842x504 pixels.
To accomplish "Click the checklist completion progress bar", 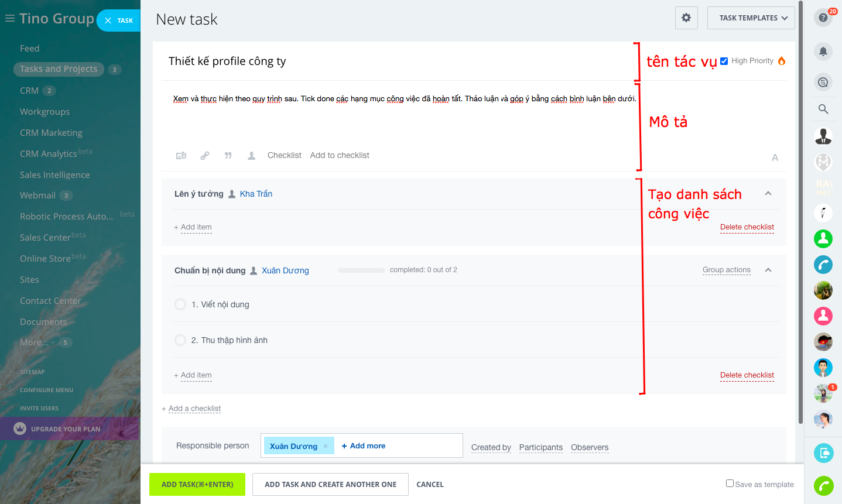I will tap(361, 270).
